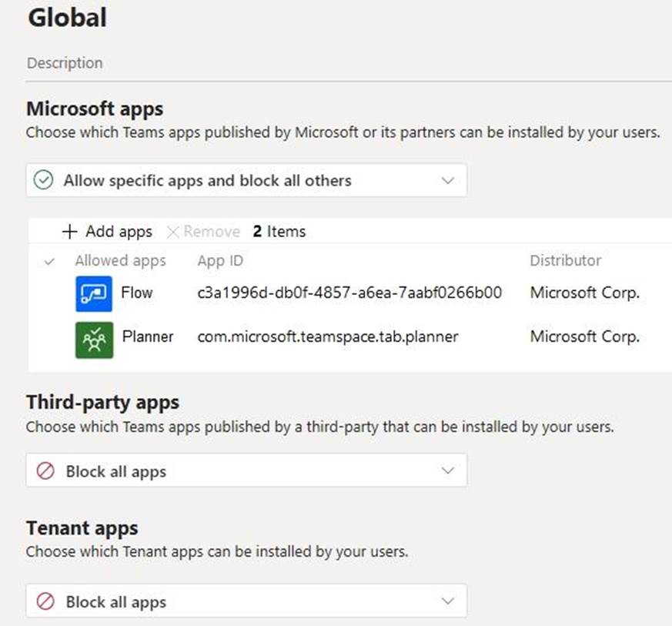Click the X icon beside Remove
672x626 pixels.
click(x=172, y=231)
